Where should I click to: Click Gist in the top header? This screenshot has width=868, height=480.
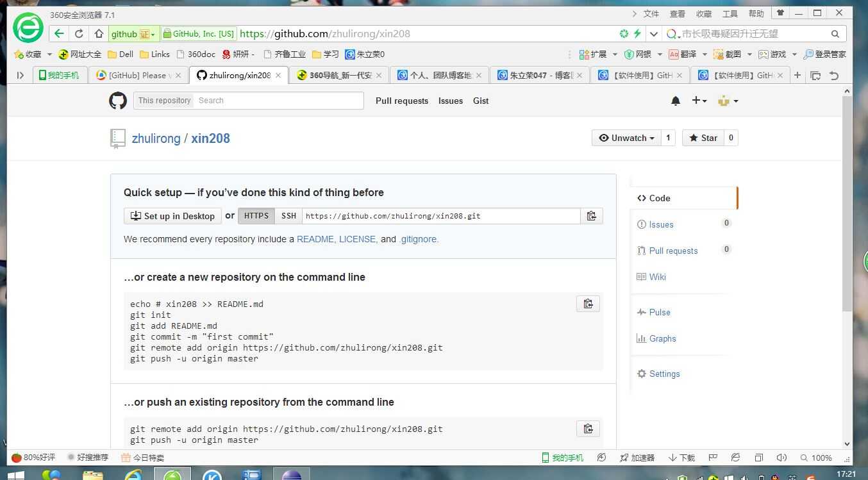tap(481, 101)
